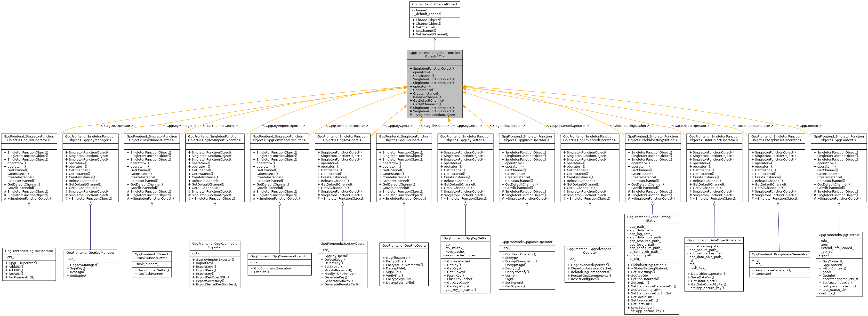Click the '< GpgKeyOpera >' edge label
Viewport: 868px width, 316px height.
pos(398,126)
